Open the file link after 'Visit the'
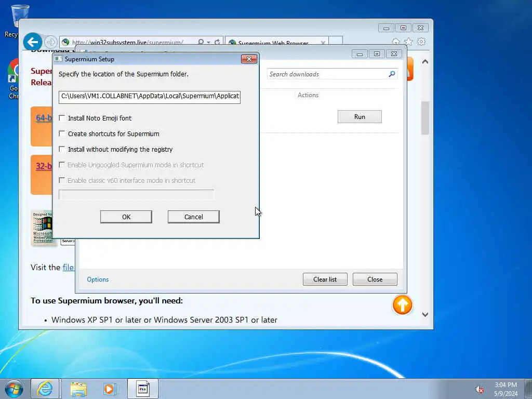This screenshot has width=532, height=399. (x=68, y=268)
